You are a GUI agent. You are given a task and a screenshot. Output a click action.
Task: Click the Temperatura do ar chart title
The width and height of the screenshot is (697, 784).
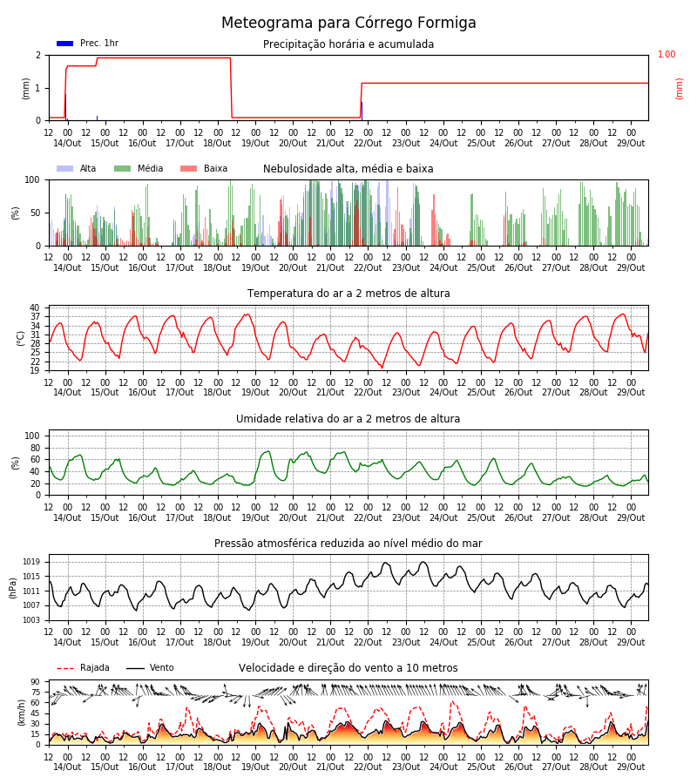pos(348,294)
